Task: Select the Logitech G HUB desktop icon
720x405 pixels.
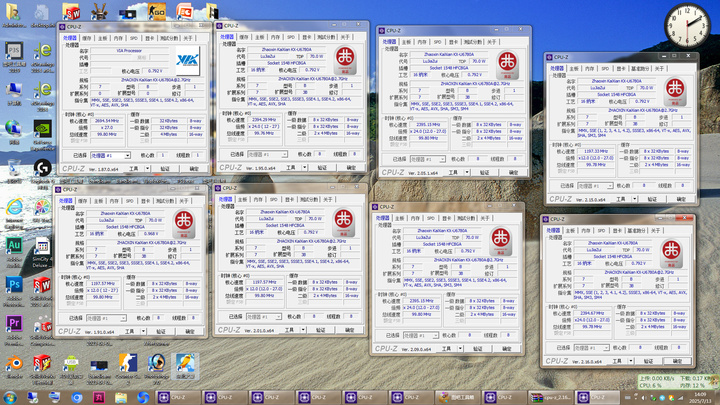Action: (43, 168)
